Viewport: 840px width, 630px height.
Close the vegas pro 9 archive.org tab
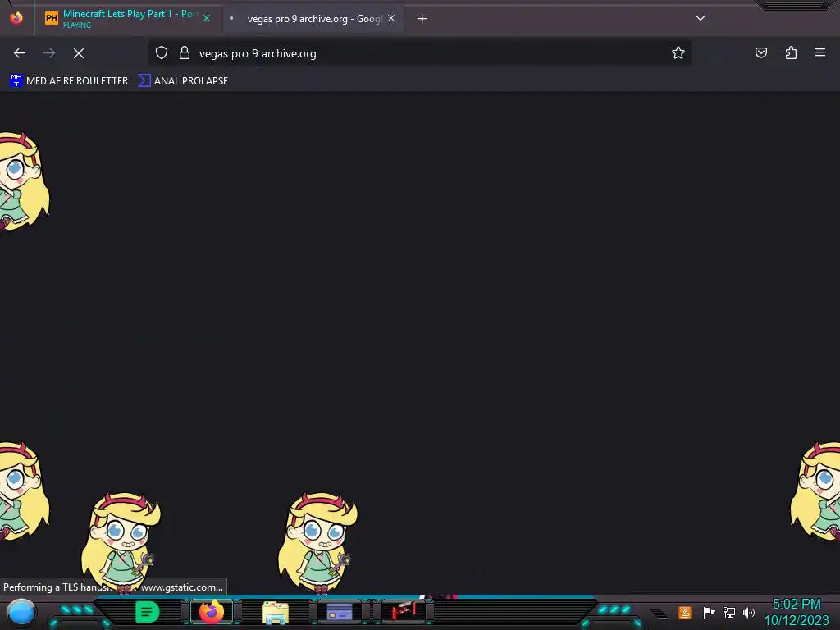click(x=391, y=18)
